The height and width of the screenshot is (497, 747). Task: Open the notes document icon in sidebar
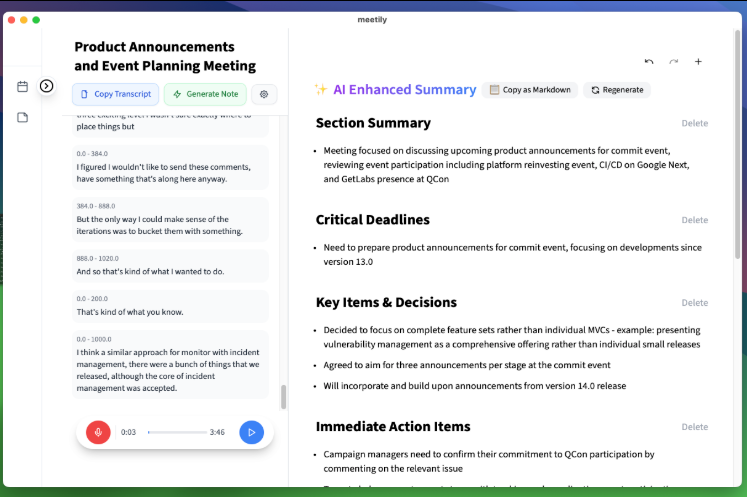click(22, 117)
